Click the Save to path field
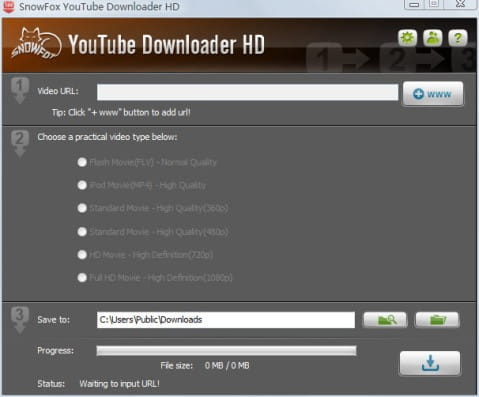Image resolution: width=479 pixels, height=397 pixels. pyautogui.click(x=226, y=320)
